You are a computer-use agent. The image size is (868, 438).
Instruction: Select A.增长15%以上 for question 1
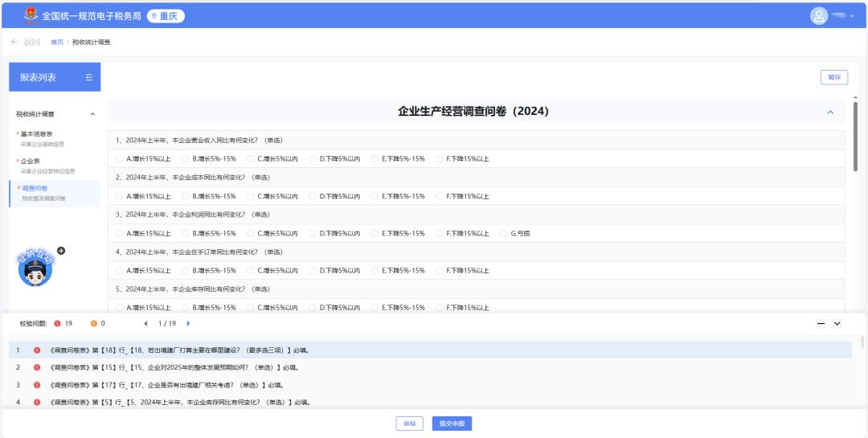[120, 158]
